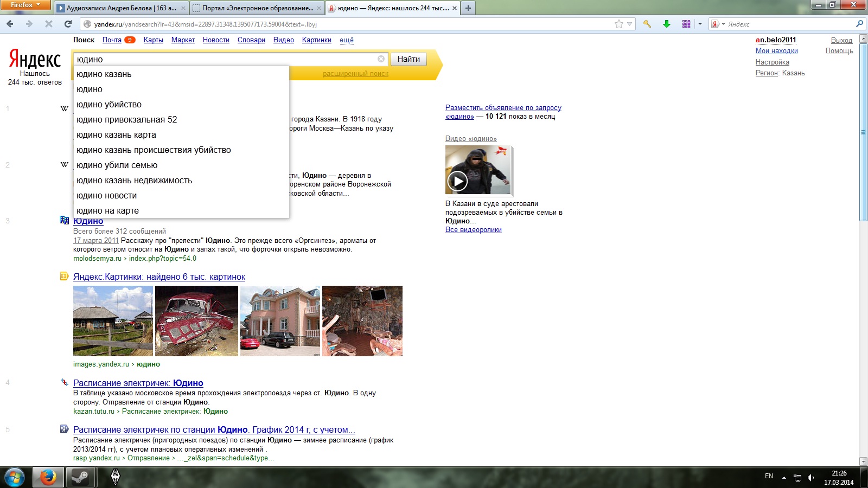
Task: Click the yellow key toolbar icon
Action: click(x=647, y=24)
